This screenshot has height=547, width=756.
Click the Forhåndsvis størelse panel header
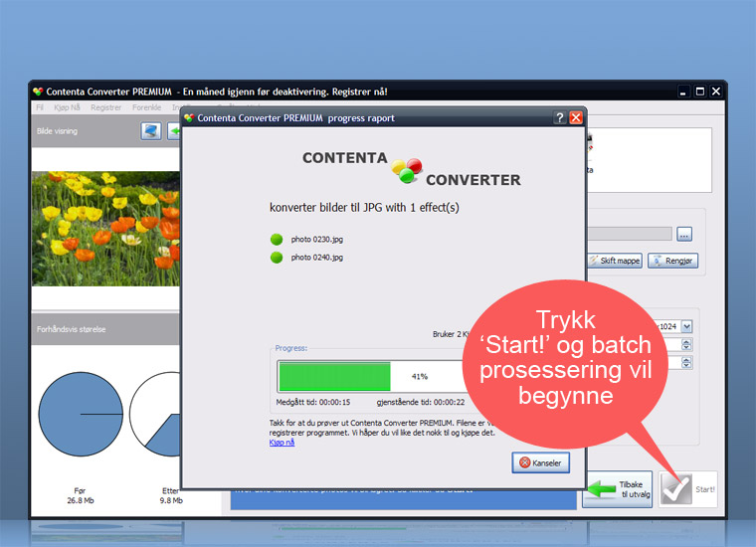(105, 329)
